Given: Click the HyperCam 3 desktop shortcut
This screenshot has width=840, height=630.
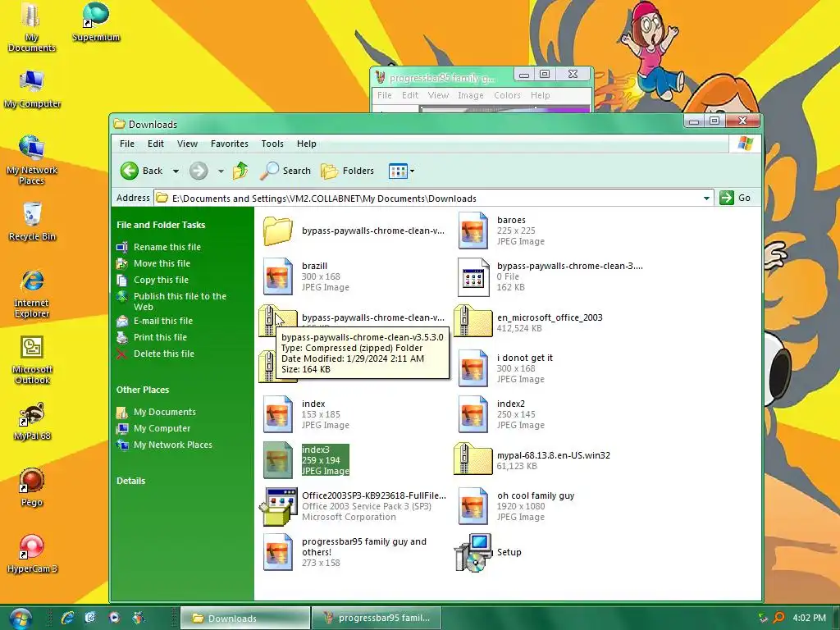Looking at the screenshot, I should coord(32,554).
